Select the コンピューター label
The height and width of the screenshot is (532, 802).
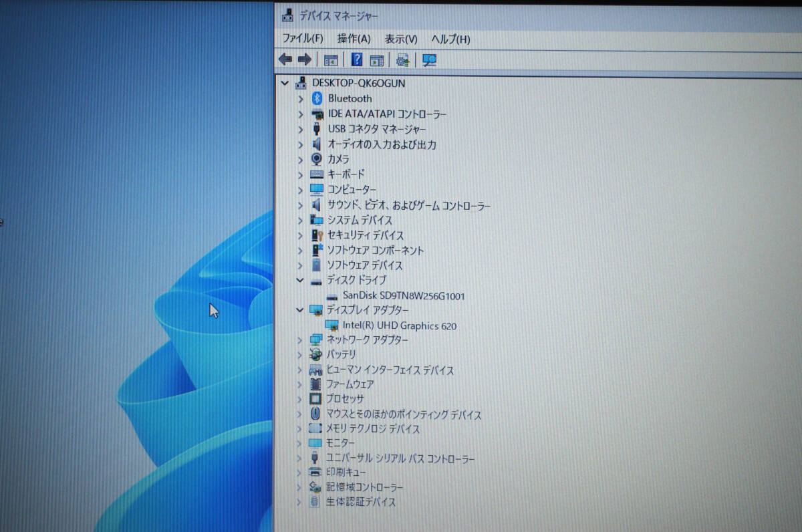352,189
